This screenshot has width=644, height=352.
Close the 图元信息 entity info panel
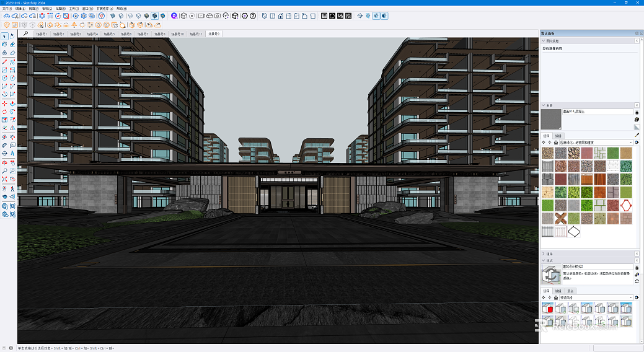tap(637, 41)
